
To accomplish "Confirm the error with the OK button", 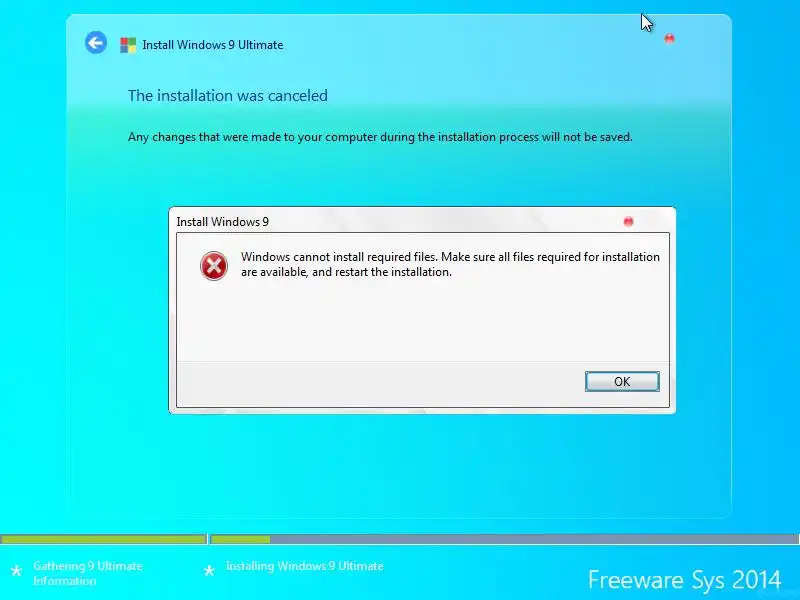I will (x=622, y=382).
